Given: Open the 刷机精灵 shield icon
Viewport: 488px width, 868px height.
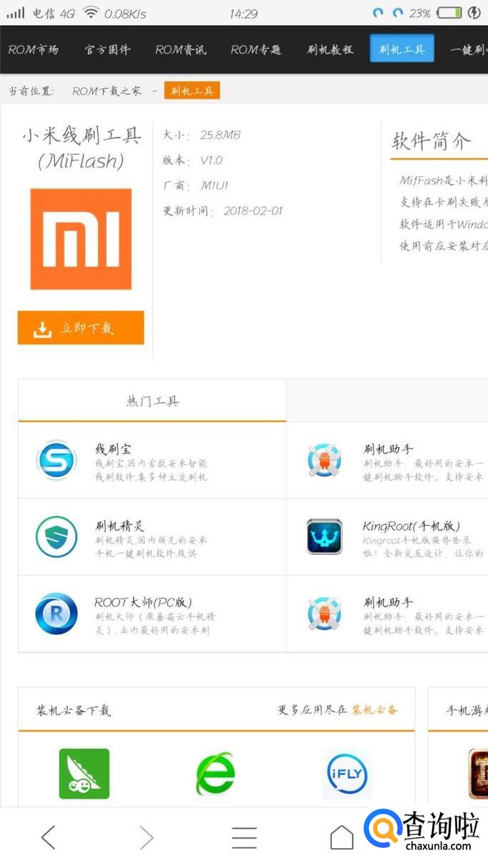Looking at the screenshot, I should pyautogui.click(x=57, y=536).
